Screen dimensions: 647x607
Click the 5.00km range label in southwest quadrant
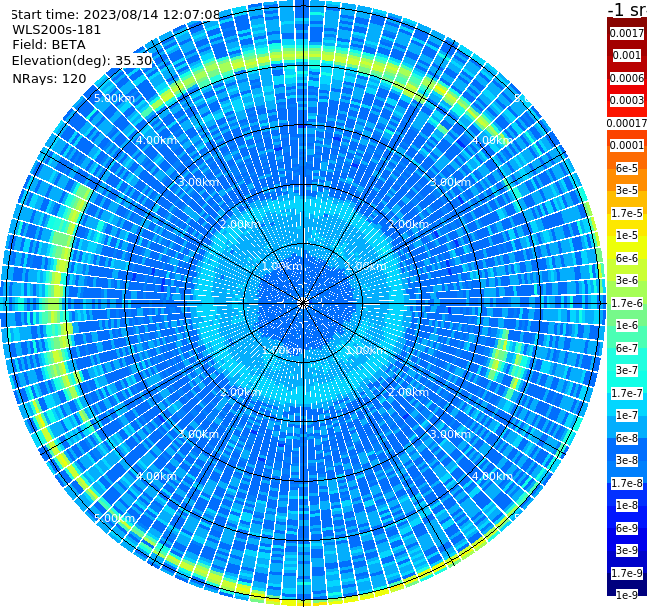pyautogui.click(x=114, y=518)
